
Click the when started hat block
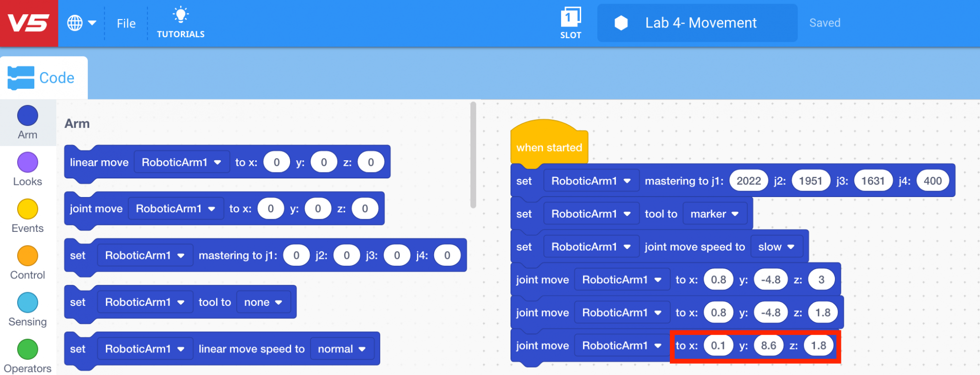tap(549, 147)
